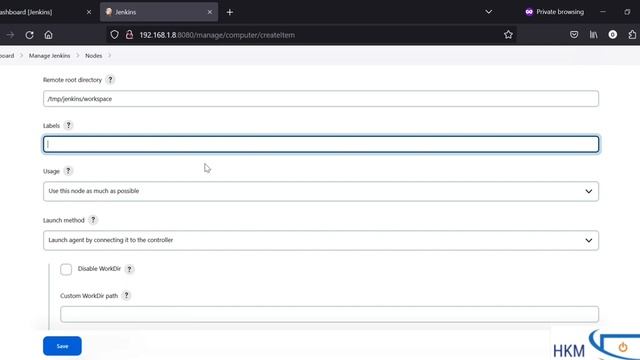Open help for Launch method

point(93,220)
